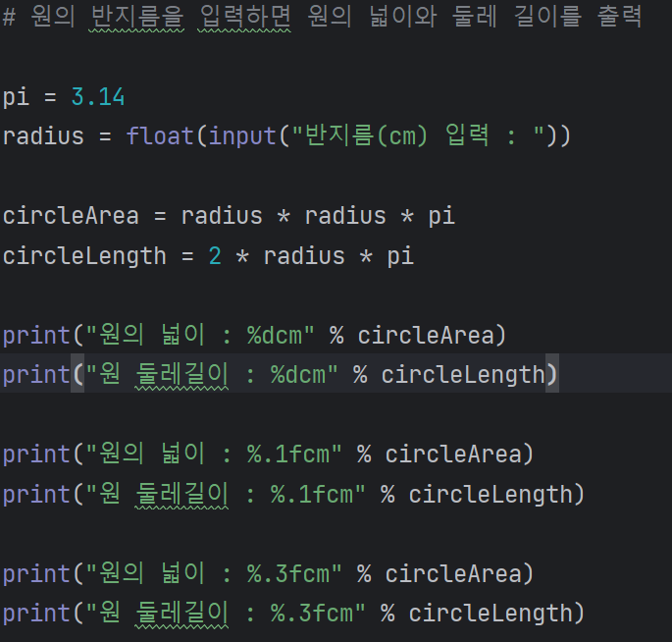Click the circleLength variable in its assignment line
The height and width of the screenshot is (642, 672).
84,256
